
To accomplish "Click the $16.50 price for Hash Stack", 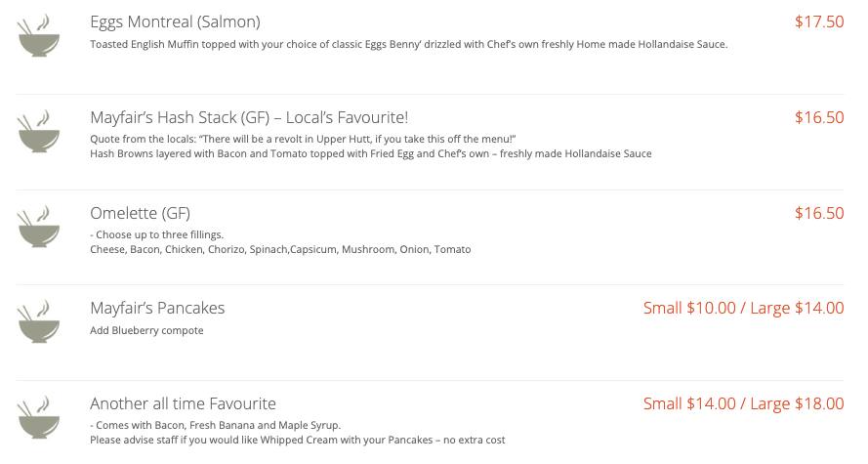I will click(x=818, y=117).
